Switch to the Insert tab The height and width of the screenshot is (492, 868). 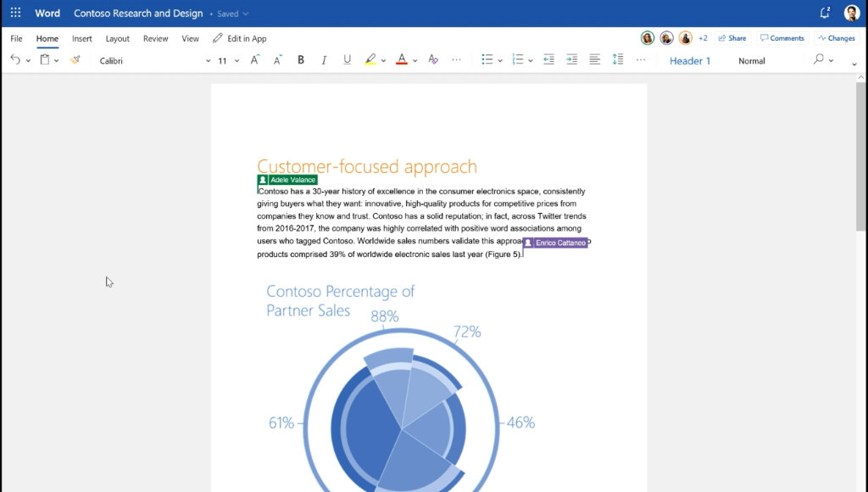(x=82, y=38)
